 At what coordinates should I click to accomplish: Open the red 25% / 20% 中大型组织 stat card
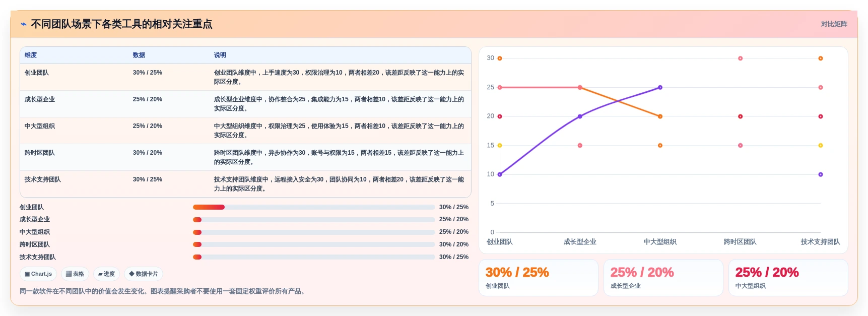click(788, 278)
